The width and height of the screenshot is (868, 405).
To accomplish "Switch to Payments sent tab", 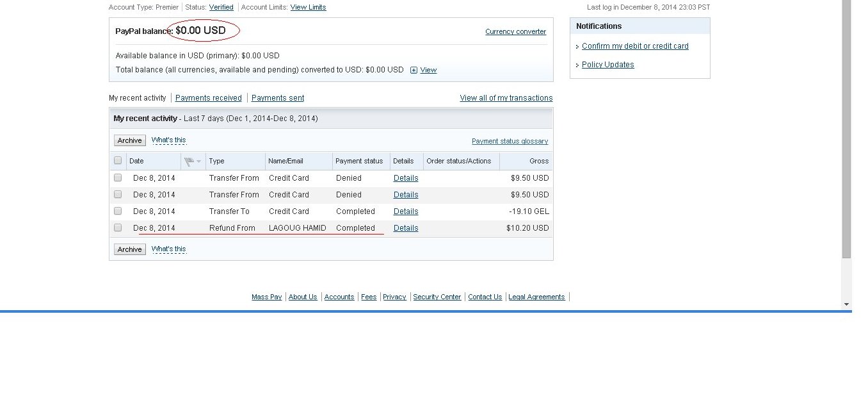I will pyautogui.click(x=278, y=98).
